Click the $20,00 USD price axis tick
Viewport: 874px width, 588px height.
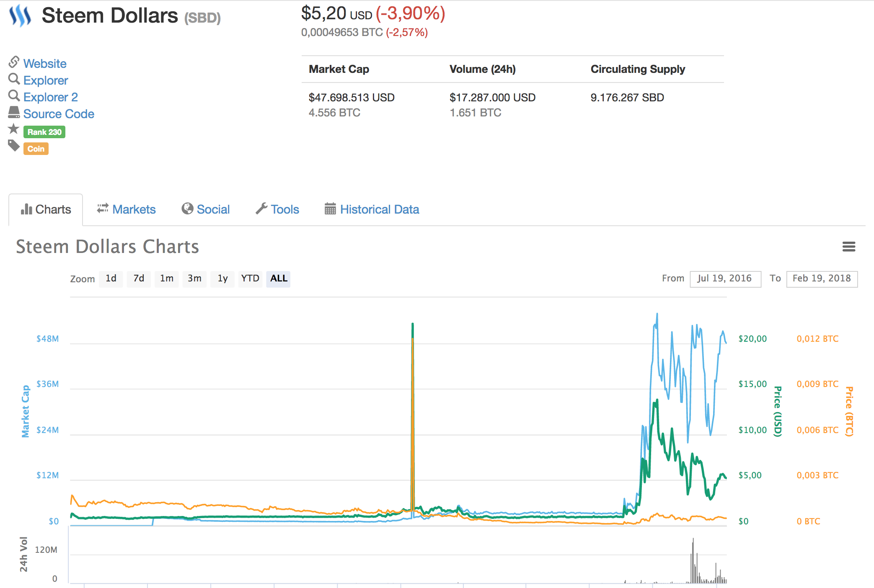click(752, 339)
